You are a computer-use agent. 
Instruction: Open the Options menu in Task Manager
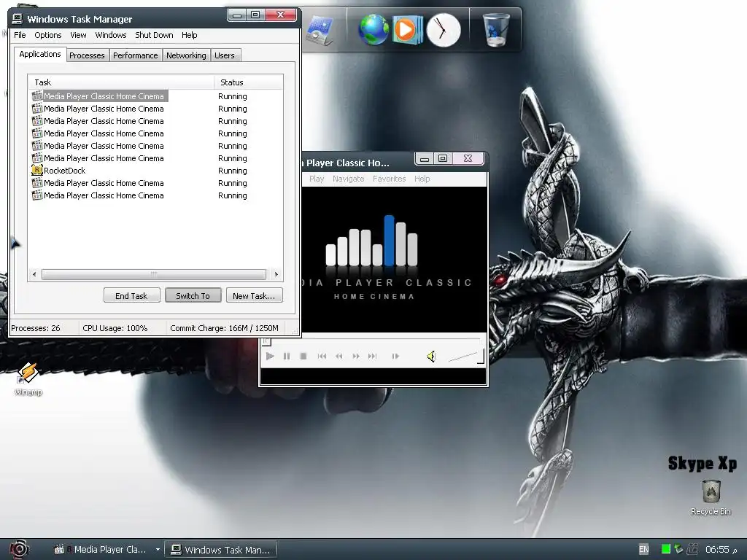coord(47,35)
